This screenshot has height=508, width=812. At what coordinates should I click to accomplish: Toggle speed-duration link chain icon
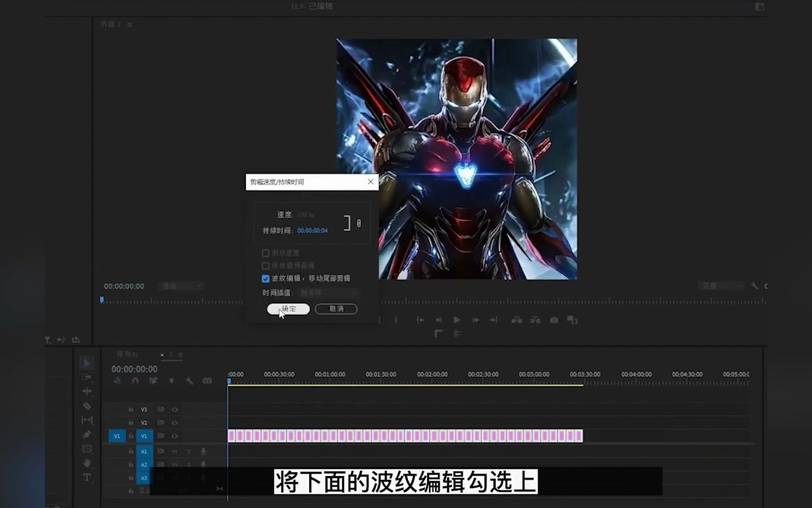(x=359, y=223)
